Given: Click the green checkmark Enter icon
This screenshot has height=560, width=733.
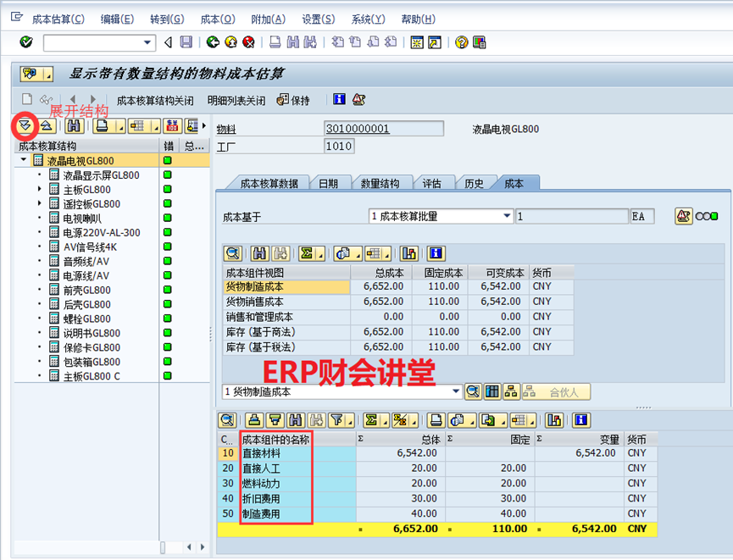Looking at the screenshot, I should (25, 42).
